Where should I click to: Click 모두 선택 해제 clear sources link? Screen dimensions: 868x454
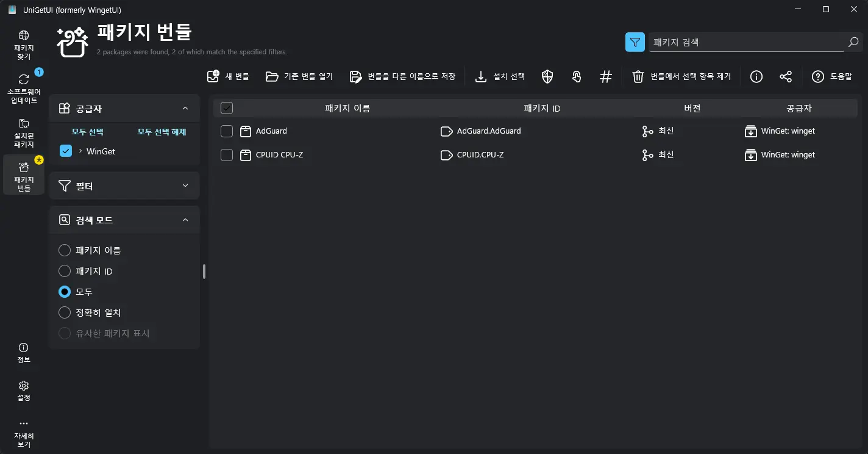click(162, 132)
